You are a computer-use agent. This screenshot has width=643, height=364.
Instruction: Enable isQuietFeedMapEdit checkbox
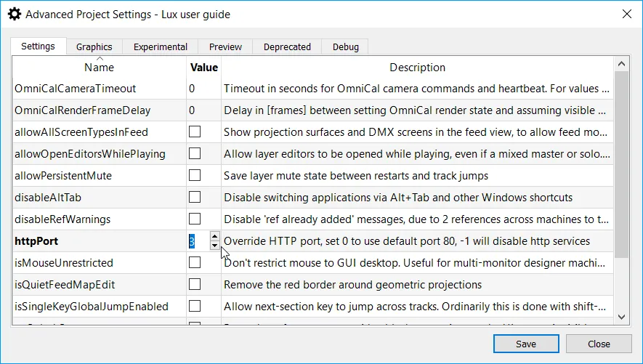coord(195,284)
